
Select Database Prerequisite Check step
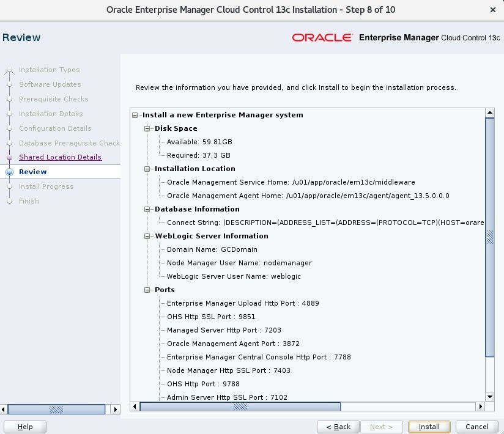coord(69,143)
